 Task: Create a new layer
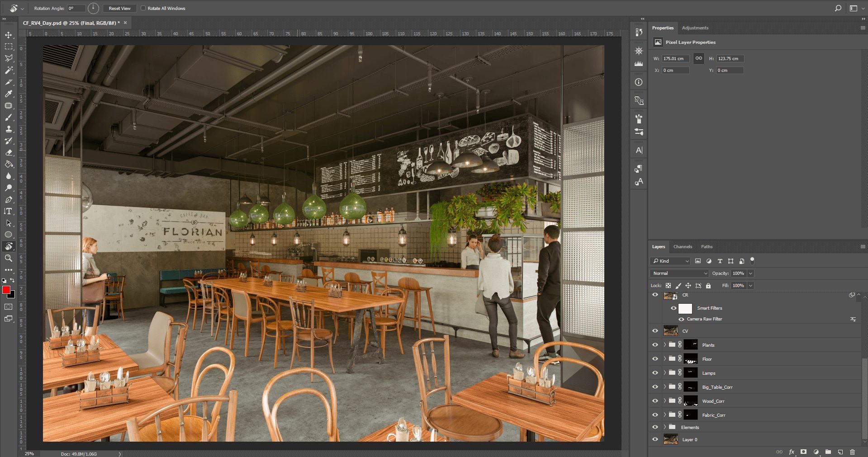click(x=840, y=452)
